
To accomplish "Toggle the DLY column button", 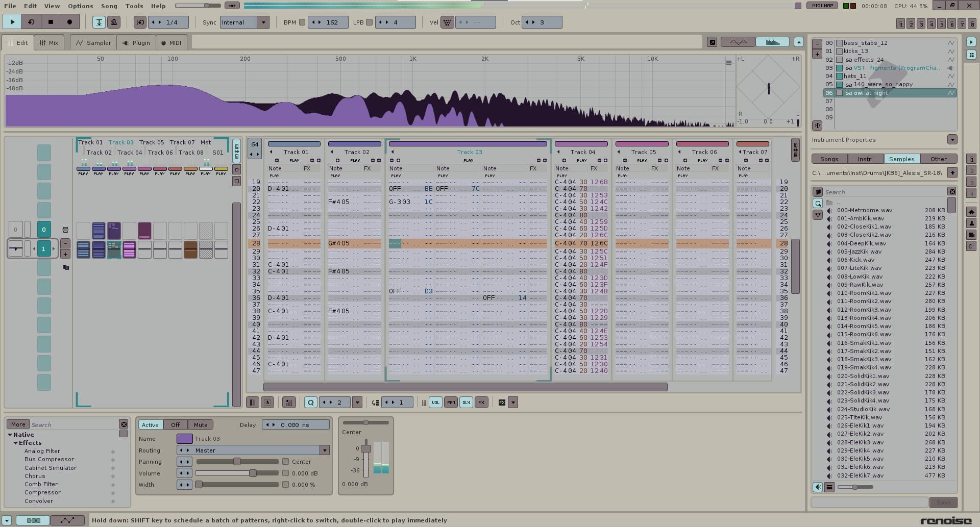I will [466, 403].
